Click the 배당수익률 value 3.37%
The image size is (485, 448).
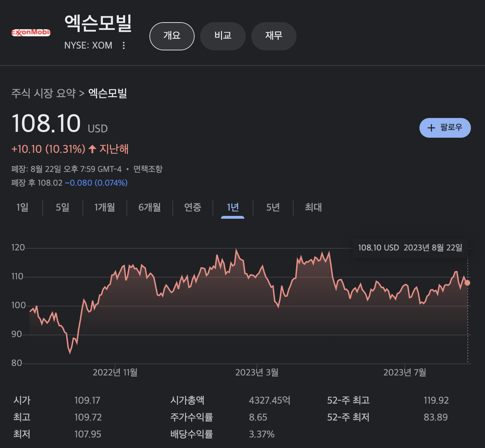262,434
